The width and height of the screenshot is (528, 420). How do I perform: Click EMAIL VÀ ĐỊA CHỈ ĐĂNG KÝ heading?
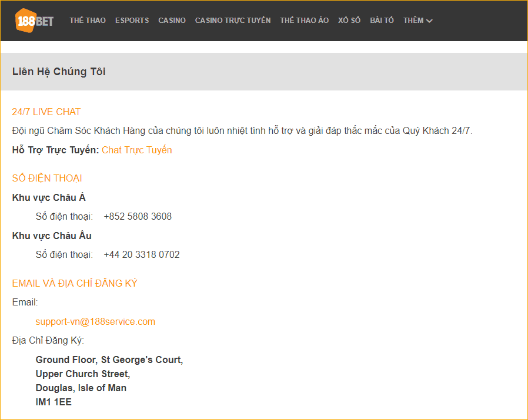tap(75, 283)
